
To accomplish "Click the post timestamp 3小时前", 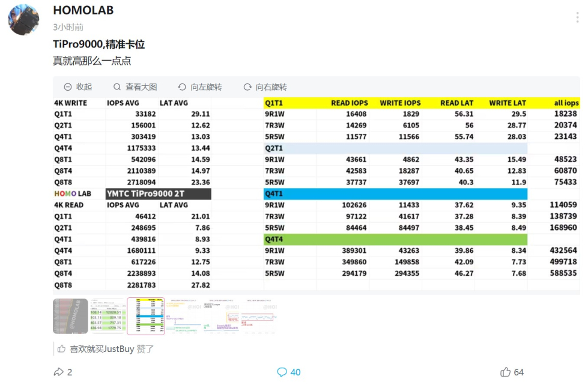I will coord(68,28).
